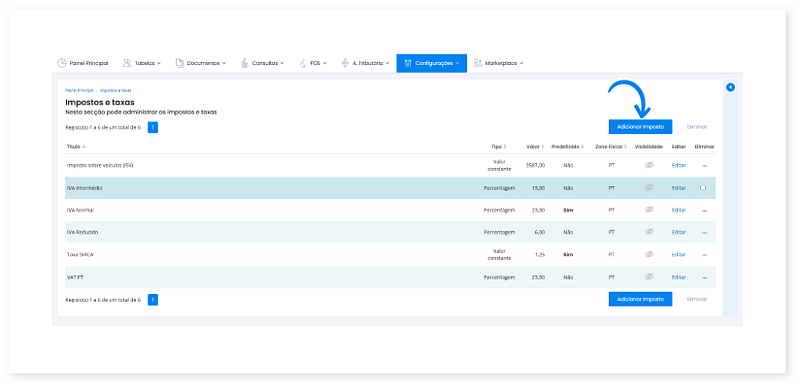Open the Documentos menu
This screenshot has width=800, height=388.
[201, 63]
